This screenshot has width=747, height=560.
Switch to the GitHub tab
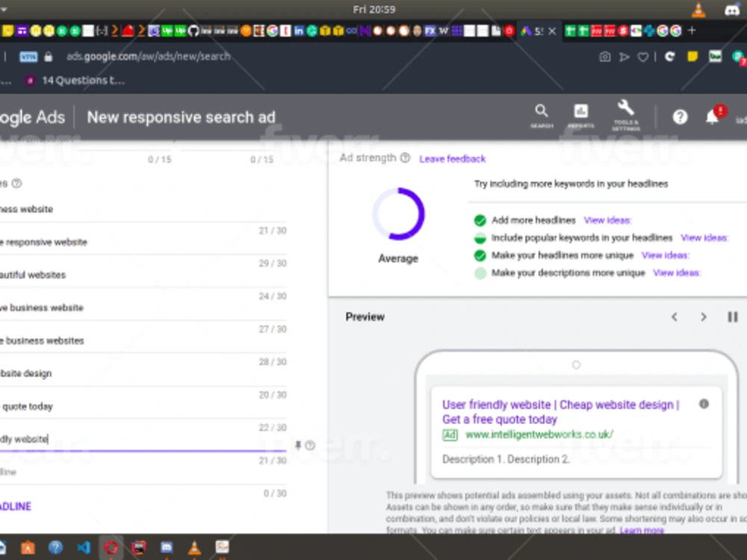[x=193, y=31]
